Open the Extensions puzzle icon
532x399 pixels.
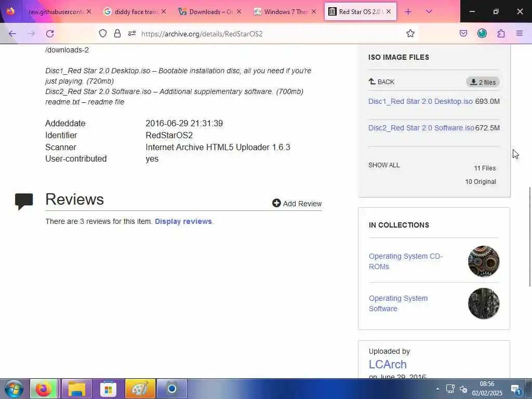(x=501, y=33)
